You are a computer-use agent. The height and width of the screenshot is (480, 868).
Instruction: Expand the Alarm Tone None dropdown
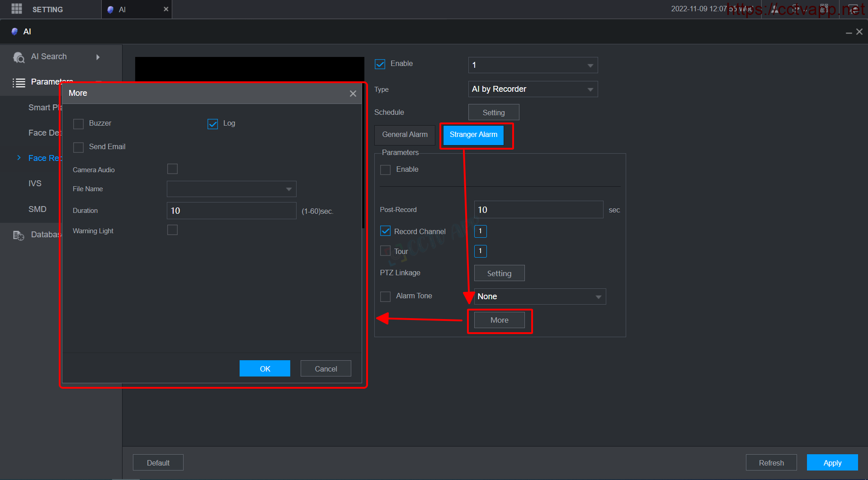[x=539, y=296]
